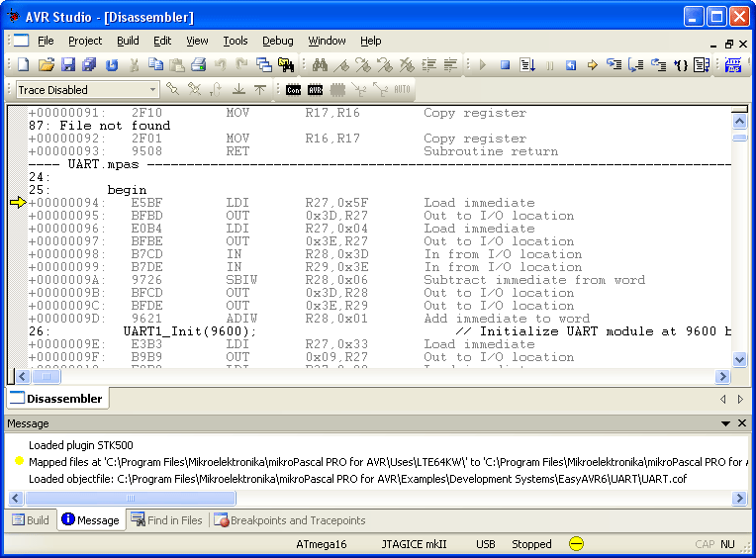
Task: Click document tab scroll left arrow
Action: (722, 399)
